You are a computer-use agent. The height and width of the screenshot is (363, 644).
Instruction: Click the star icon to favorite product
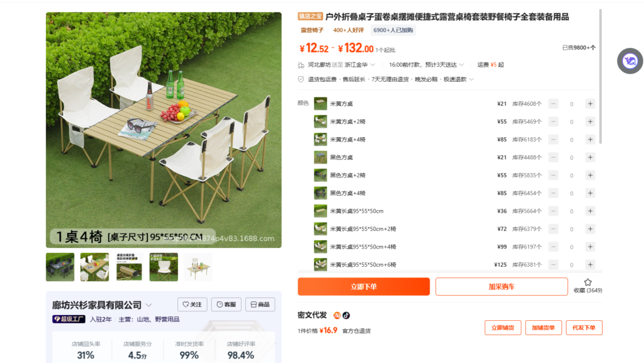[588, 282]
